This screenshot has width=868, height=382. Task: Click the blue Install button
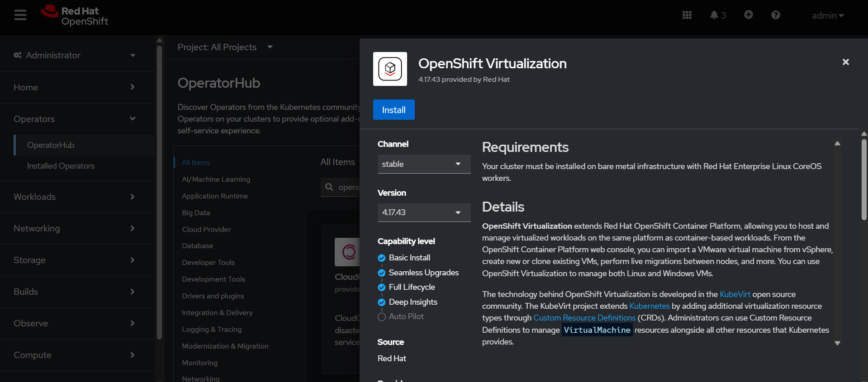coord(394,110)
